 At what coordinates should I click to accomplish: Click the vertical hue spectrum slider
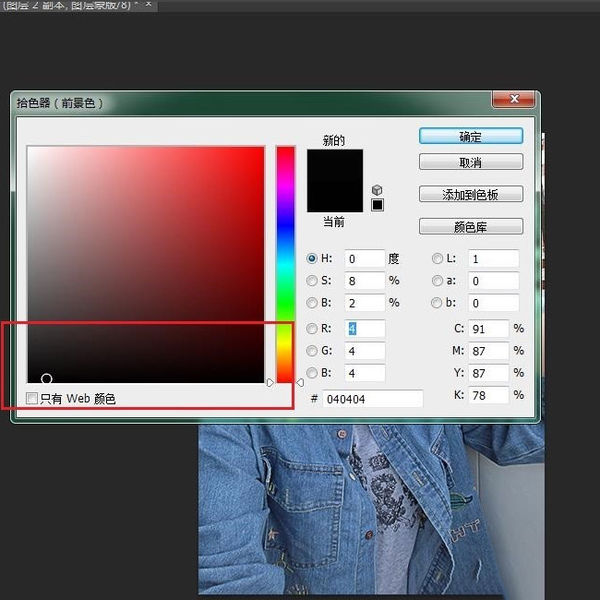coord(285,264)
